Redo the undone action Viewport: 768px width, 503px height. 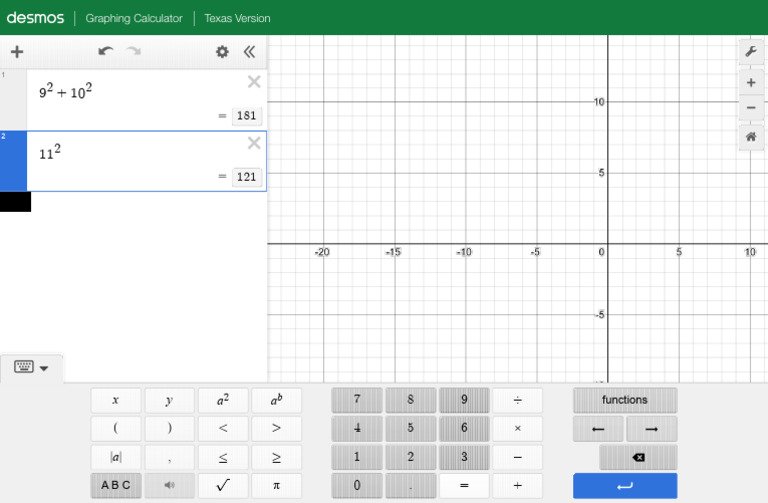(x=134, y=51)
